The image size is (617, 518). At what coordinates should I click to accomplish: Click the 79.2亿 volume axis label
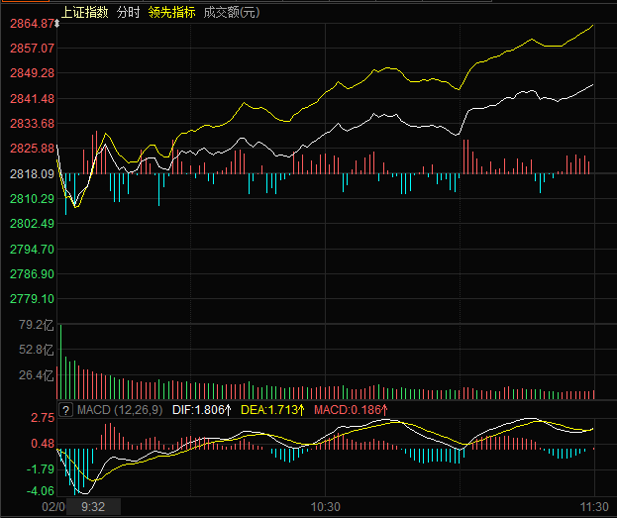click(32, 325)
